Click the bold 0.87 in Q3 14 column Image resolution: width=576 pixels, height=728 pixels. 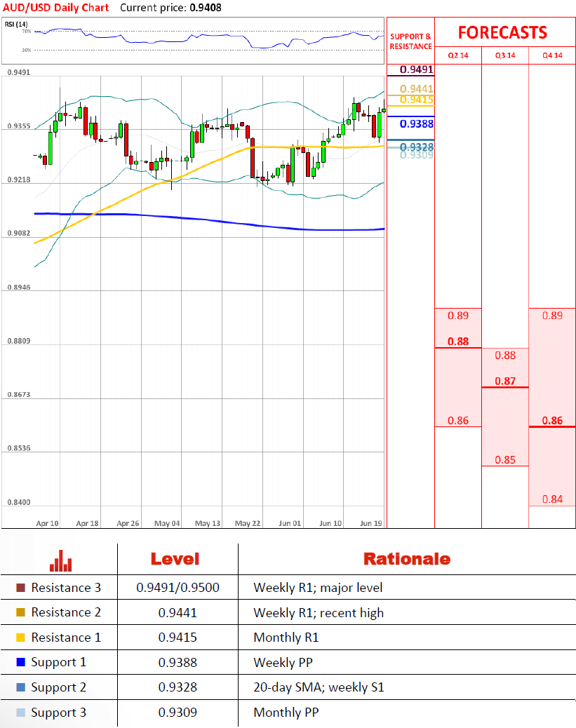coord(505,381)
